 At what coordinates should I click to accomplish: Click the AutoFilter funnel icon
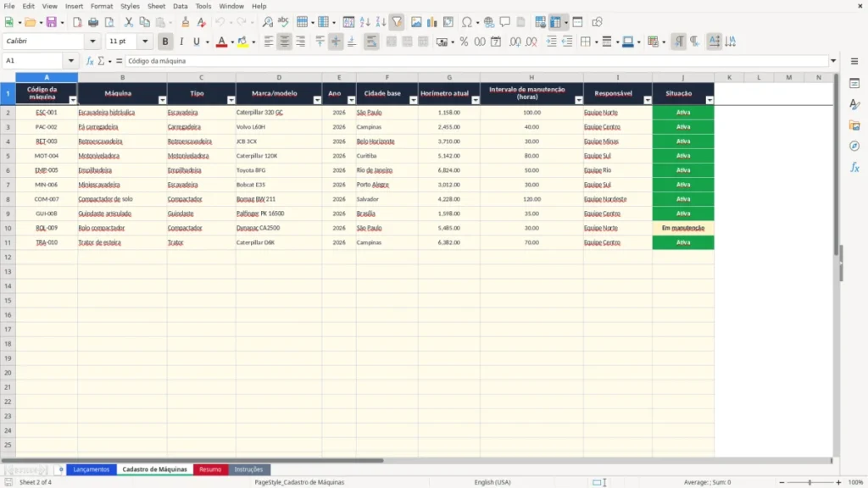coord(397,22)
